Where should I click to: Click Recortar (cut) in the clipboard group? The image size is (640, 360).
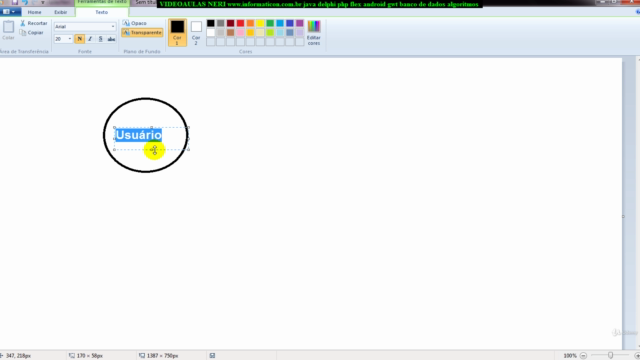pos(34,23)
